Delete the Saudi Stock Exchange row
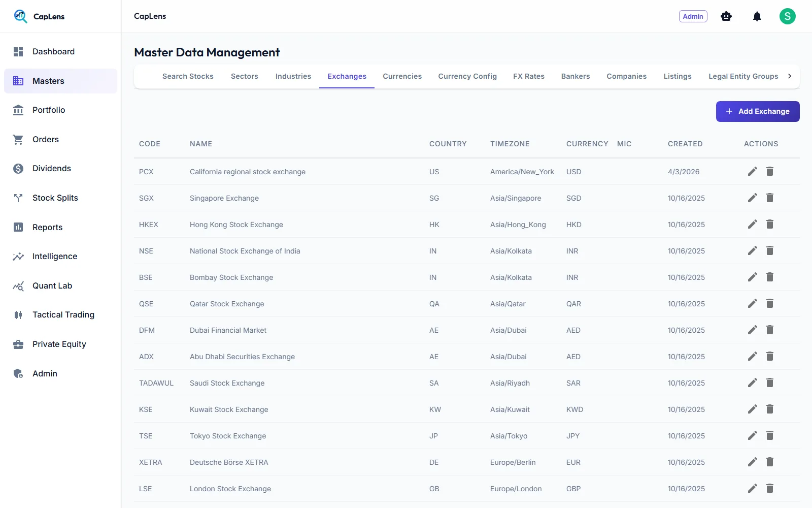This screenshot has height=508, width=812. pyautogui.click(x=770, y=383)
